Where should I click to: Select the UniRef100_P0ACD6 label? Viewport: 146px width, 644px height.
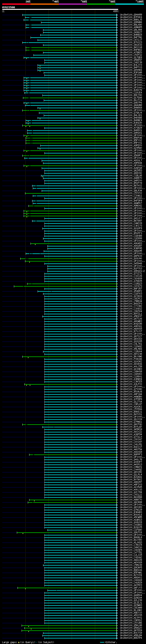pyautogui.click(x=131, y=359)
